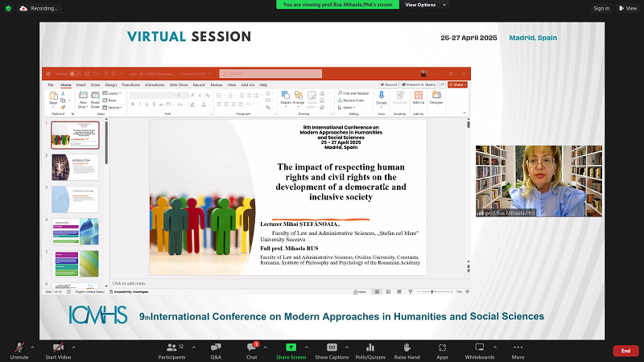Open the Q&A window

216,346
